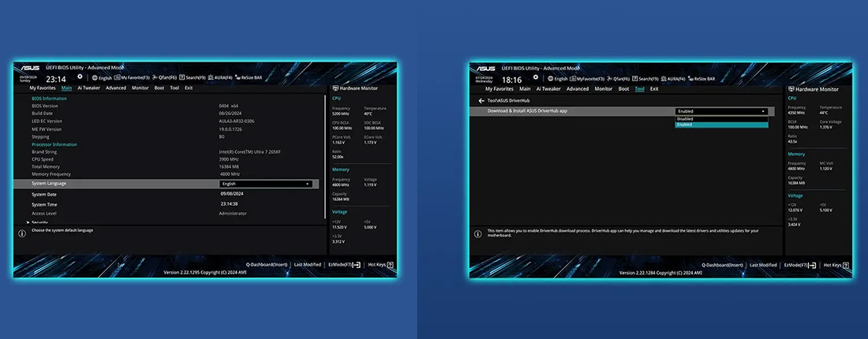The height and width of the screenshot is (339, 868).
Task: Open Boot tab in DriverHub BIOS
Action: pyautogui.click(x=623, y=88)
